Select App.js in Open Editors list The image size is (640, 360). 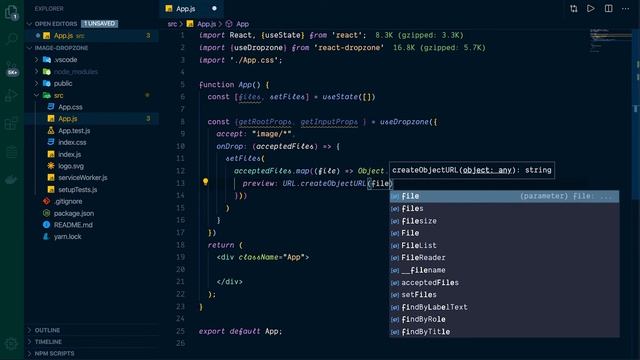tap(92, 36)
